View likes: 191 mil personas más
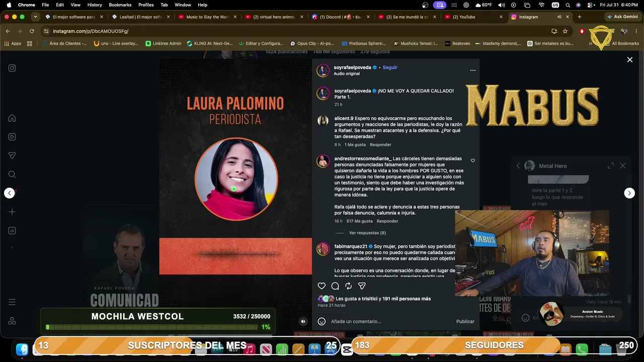Image resolution: width=644 pixels, height=362 pixels. tap(407, 299)
